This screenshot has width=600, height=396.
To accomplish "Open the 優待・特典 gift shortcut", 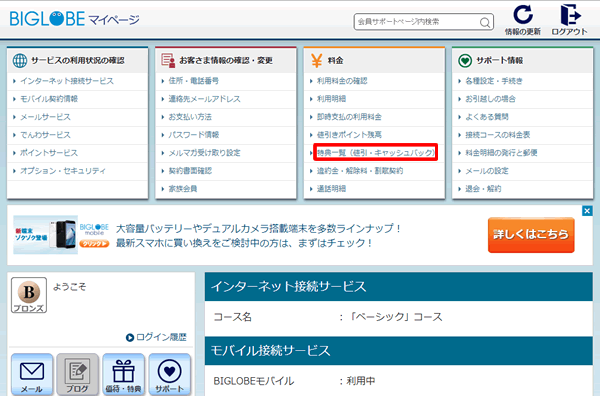I will coord(124,375).
